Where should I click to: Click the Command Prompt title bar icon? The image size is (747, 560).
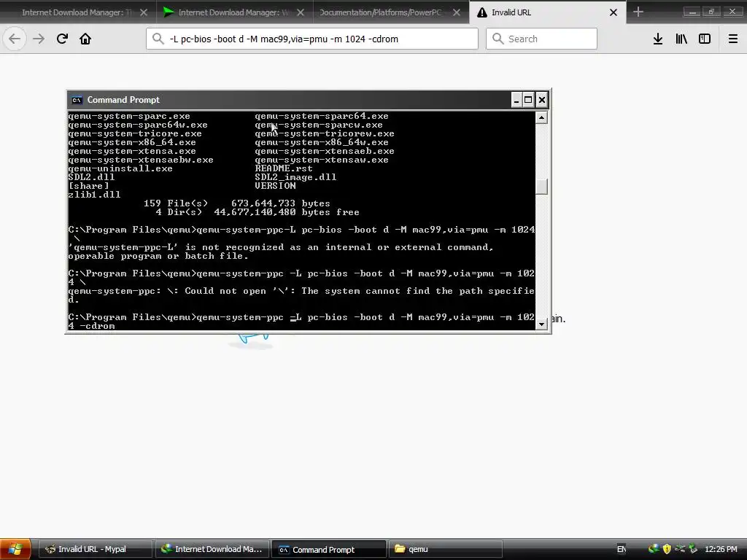[x=77, y=100]
